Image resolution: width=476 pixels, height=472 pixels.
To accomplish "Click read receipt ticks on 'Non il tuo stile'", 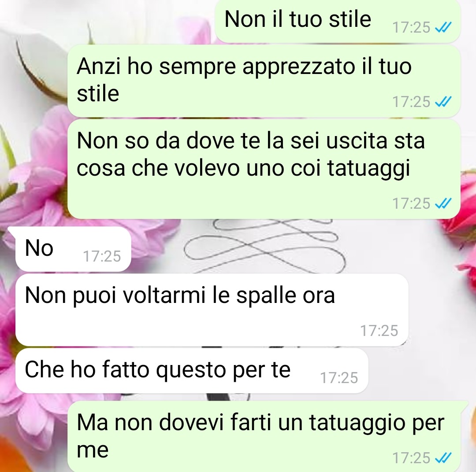I will tap(443, 28).
